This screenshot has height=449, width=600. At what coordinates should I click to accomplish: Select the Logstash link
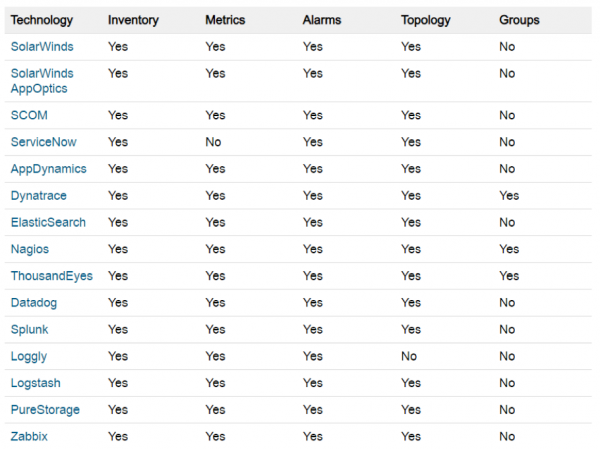click(x=37, y=383)
